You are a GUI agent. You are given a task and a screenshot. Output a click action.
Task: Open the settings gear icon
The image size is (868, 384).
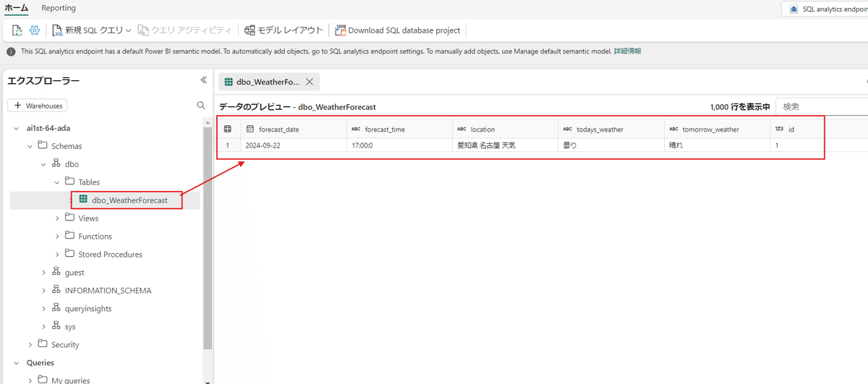[x=35, y=30]
